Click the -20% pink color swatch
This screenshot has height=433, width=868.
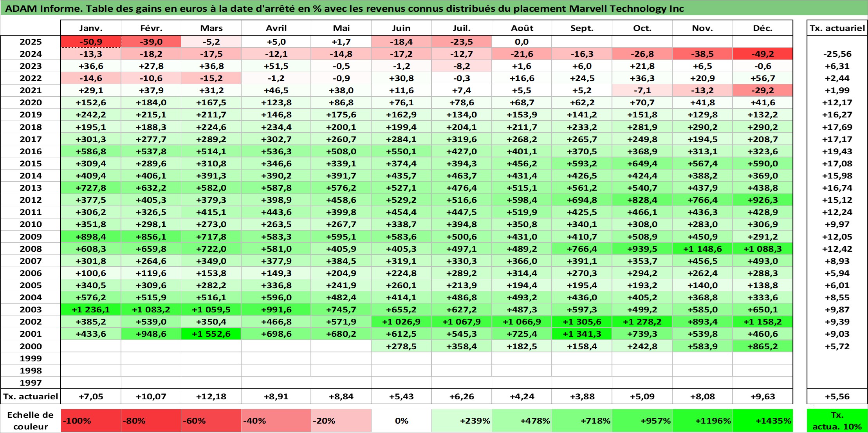341,421
